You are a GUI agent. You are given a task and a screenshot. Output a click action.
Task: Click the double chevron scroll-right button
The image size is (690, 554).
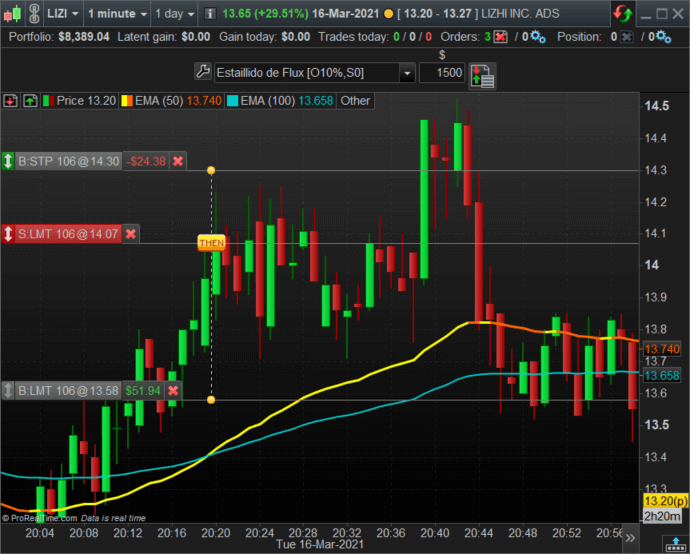(x=630, y=538)
